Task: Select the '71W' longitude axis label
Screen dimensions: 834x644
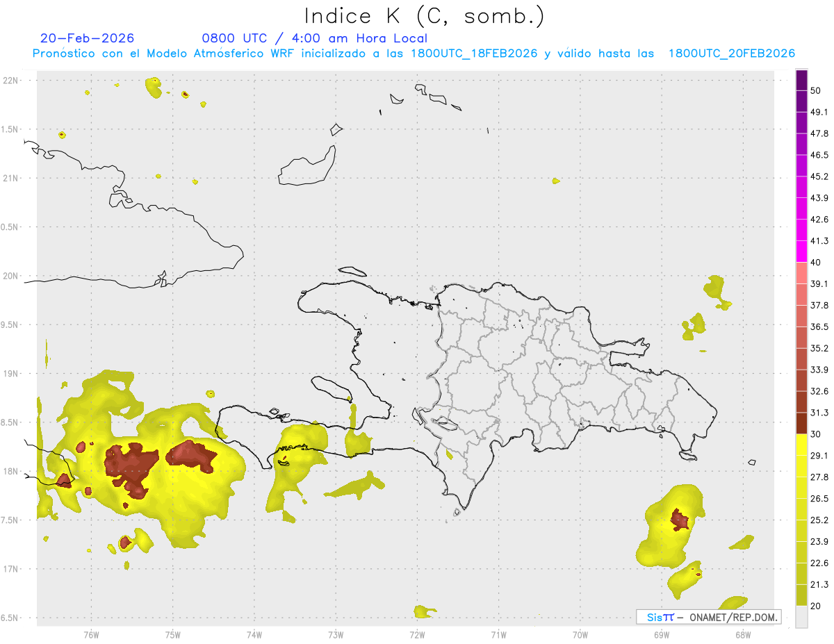Action: click(498, 635)
